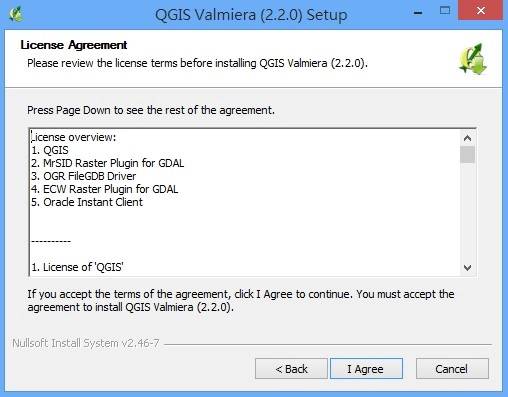Accept the license with I Agree
Viewport: 508px width, 397px height.
click(366, 369)
